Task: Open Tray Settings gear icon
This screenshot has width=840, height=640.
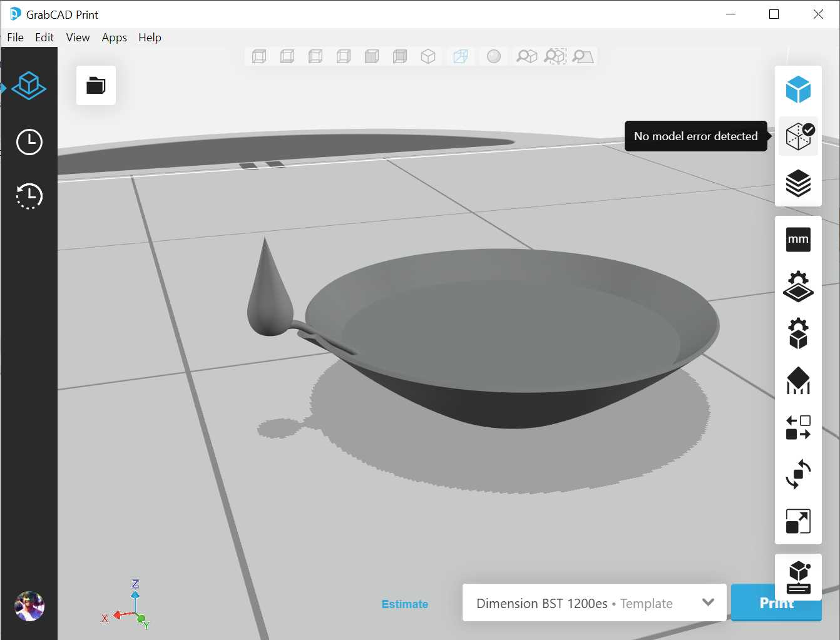Action: click(x=798, y=287)
